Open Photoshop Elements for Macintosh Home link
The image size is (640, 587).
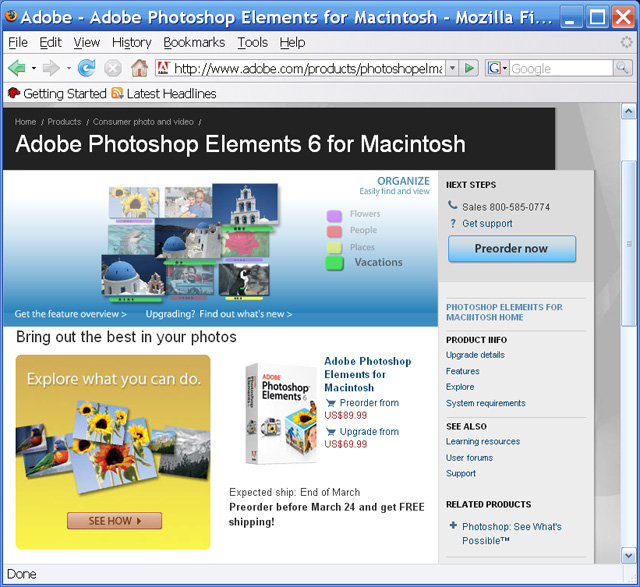tap(504, 312)
